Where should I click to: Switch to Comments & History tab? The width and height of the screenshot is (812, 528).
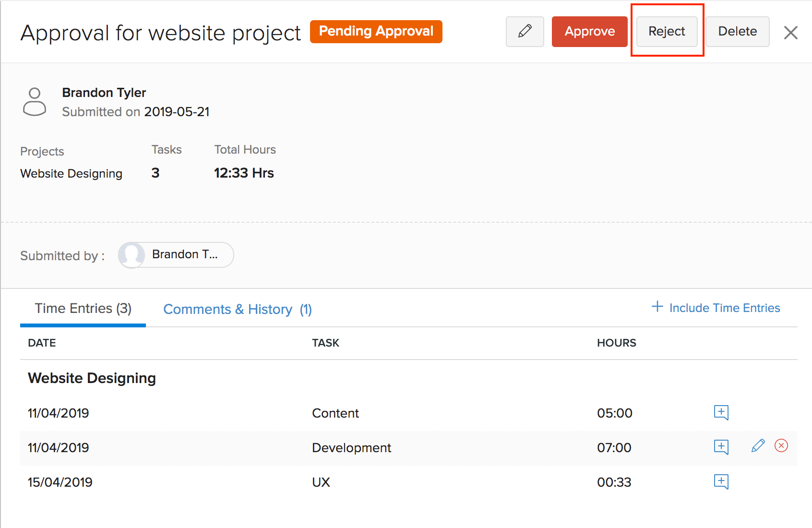pos(238,310)
